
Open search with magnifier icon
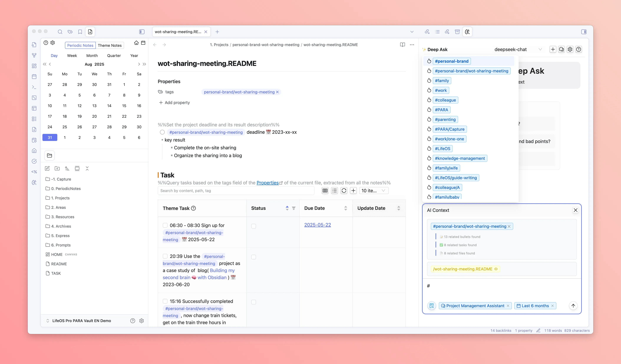(x=60, y=32)
